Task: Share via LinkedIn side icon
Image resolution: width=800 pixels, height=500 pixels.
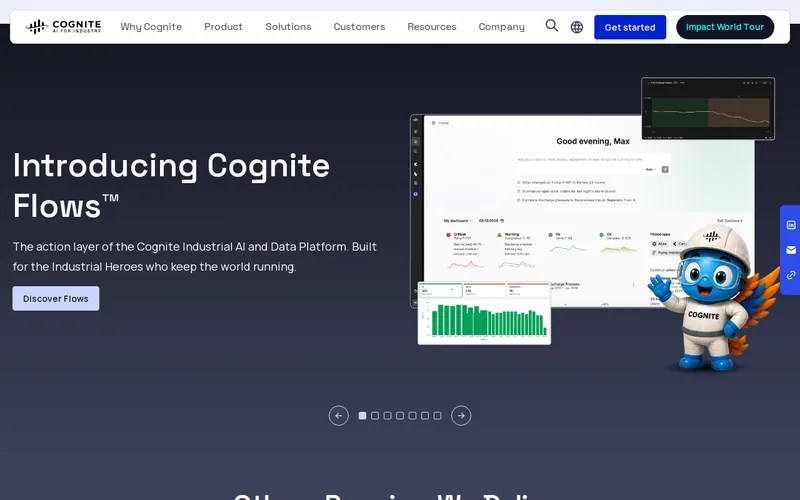Action: click(791, 225)
